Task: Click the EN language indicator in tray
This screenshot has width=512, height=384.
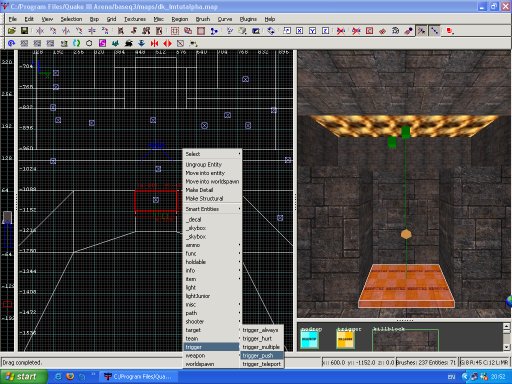Action: 451,377
